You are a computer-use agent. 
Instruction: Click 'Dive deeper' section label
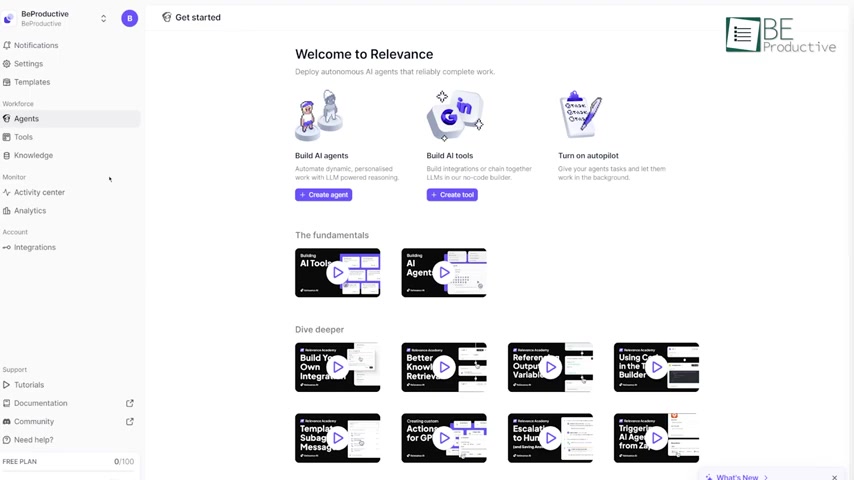click(320, 330)
